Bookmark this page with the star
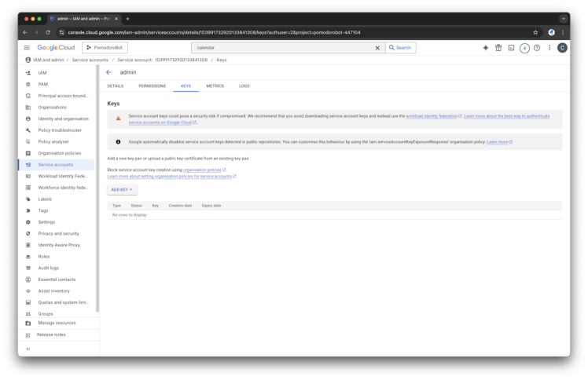This screenshot has height=380, width=588. 535,32
